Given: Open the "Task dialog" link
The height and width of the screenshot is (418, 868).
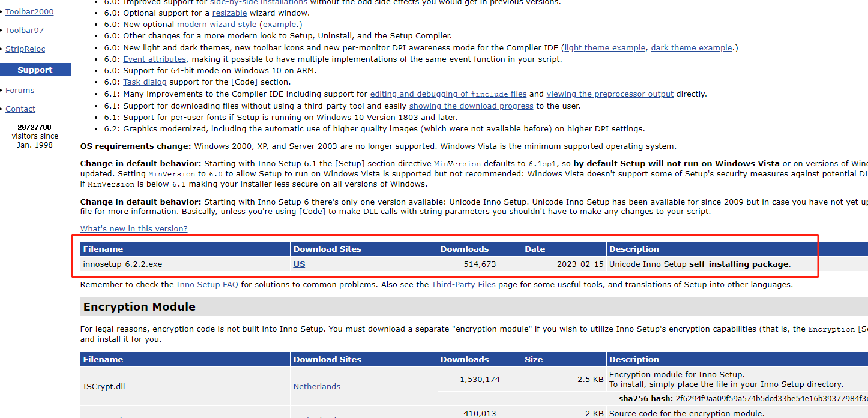Looking at the screenshot, I should [145, 82].
